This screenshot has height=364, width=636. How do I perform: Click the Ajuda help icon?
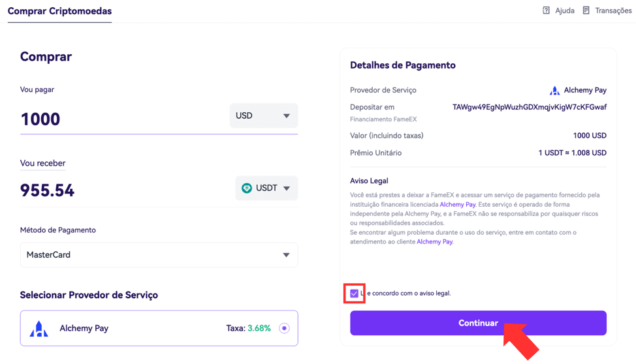(546, 10)
